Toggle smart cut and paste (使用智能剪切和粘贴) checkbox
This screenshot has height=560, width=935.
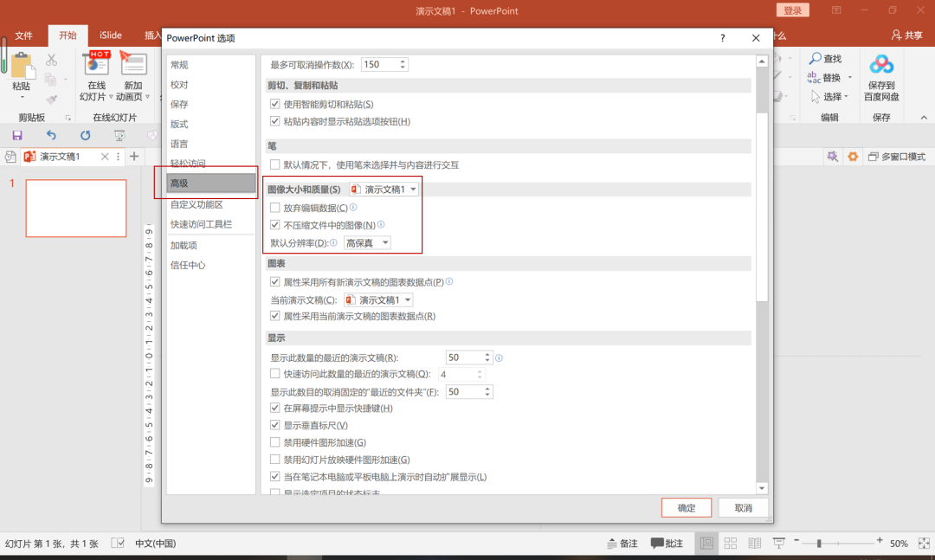click(x=275, y=104)
